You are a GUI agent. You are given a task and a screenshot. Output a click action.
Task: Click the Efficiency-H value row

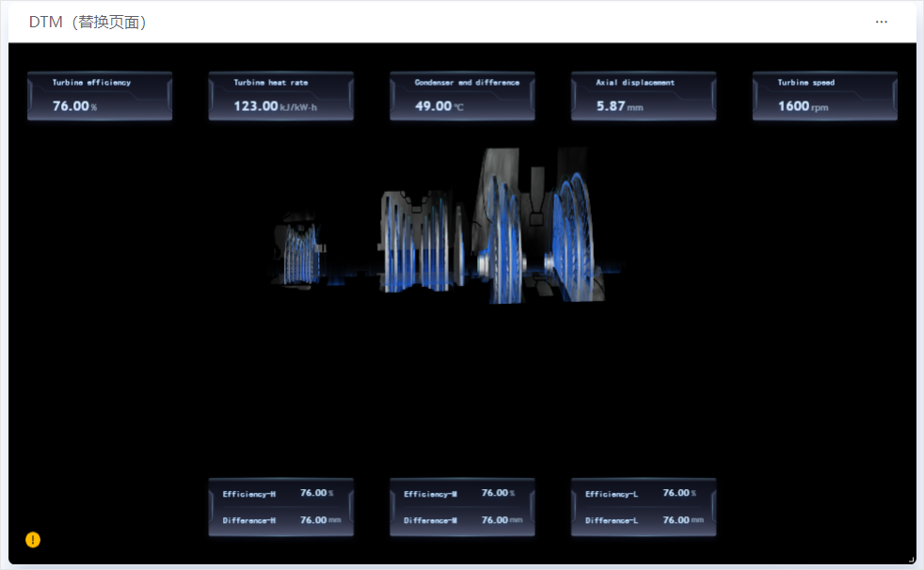point(280,493)
